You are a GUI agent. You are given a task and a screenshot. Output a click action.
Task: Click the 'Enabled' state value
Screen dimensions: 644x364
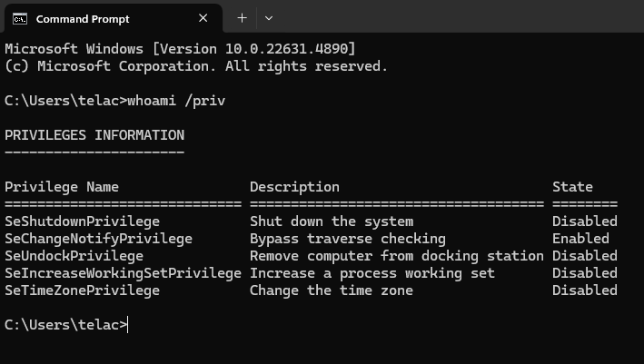pos(580,239)
